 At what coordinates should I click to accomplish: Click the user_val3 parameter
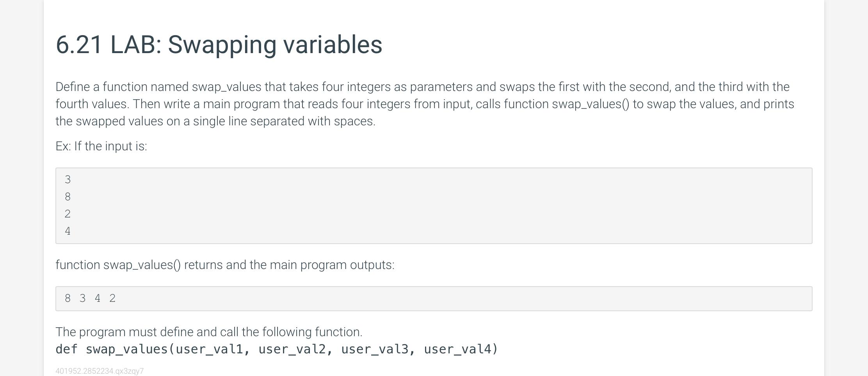[375, 349]
